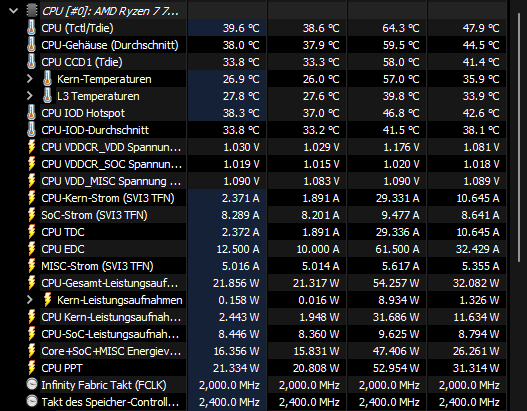Click lightning icon for CPU EDC

pyautogui.click(x=31, y=249)
